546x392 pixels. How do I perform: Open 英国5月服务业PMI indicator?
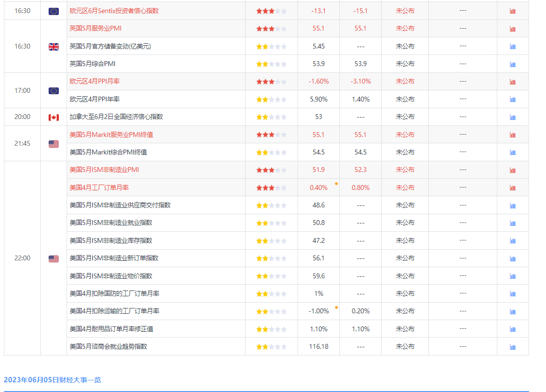95,28
